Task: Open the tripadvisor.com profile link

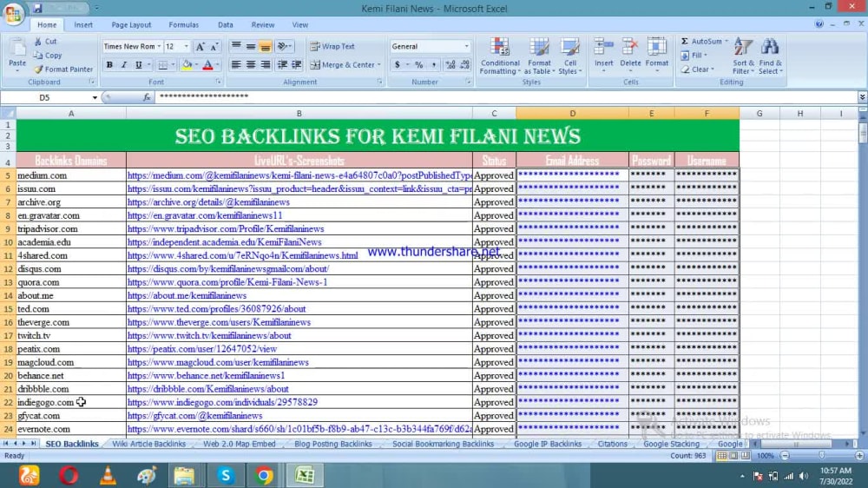Action: (x=226, y=228)
